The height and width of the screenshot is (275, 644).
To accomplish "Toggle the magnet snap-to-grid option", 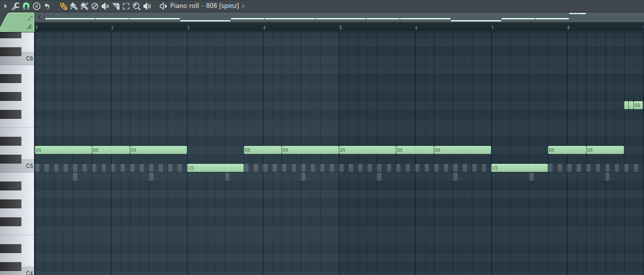I will pos(25,6).
